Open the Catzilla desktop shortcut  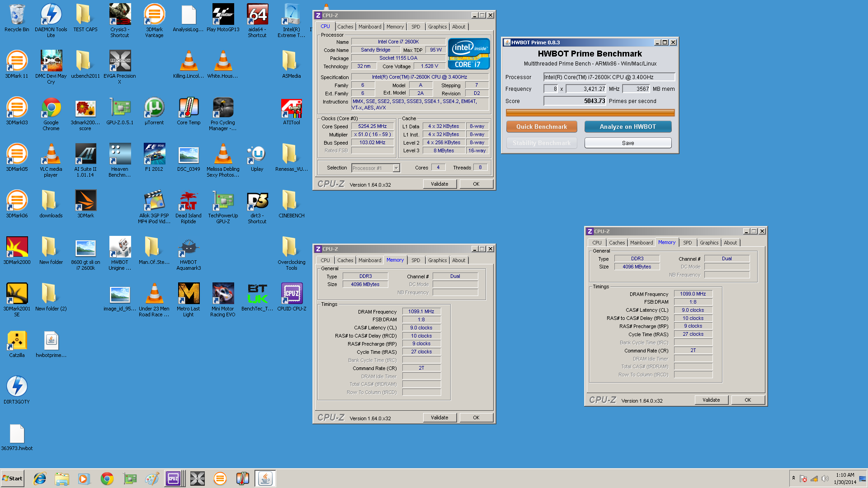[17, 344]
